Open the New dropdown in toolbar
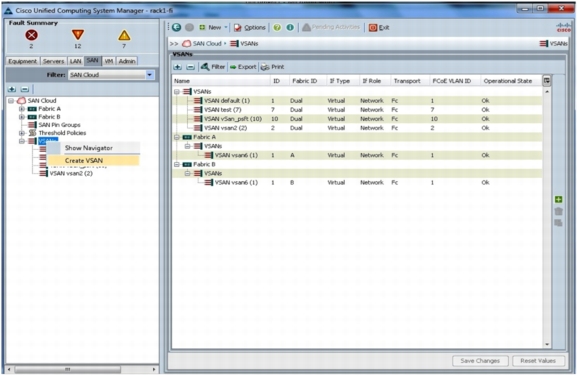Viewport: 578px width, 377px height. [x=213, y=28]
